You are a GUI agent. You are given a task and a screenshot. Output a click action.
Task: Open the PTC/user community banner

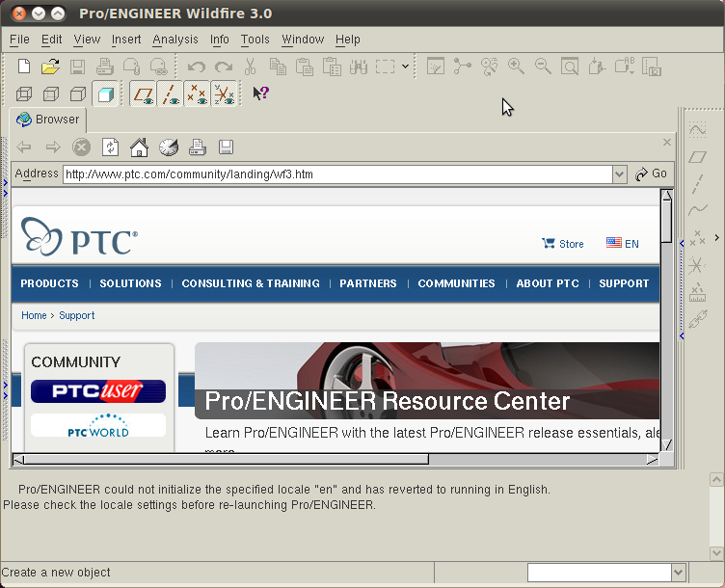(x=98, y=391)
